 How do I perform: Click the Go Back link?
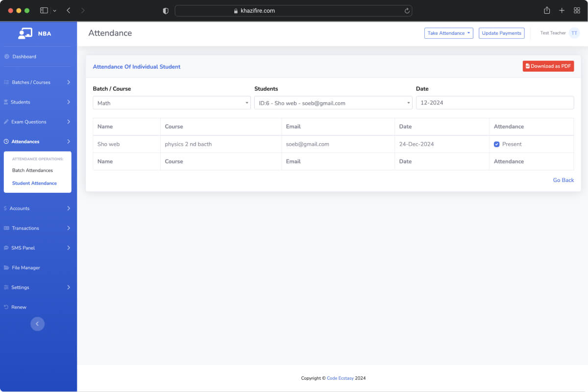click(x=563, y=180)
